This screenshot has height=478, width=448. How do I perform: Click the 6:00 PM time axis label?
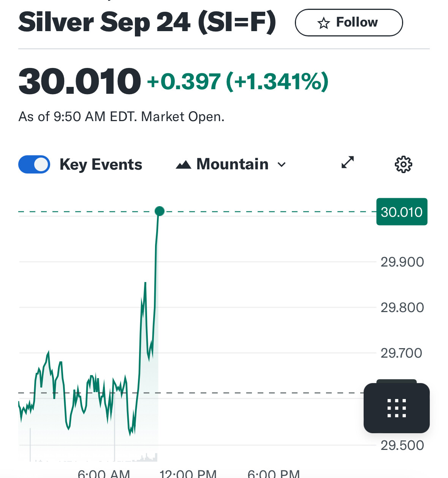[274, 473]
